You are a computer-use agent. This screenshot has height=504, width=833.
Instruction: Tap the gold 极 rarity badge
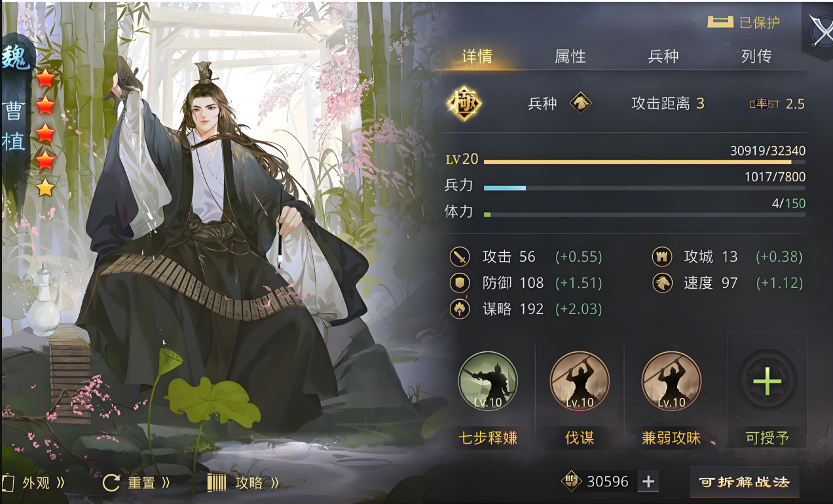tap(464, 103)
